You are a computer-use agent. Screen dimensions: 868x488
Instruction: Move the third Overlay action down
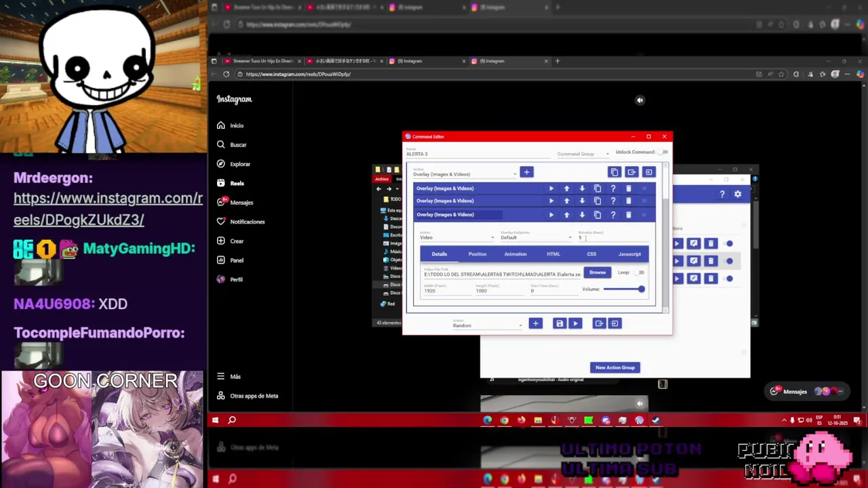(582, 215)
